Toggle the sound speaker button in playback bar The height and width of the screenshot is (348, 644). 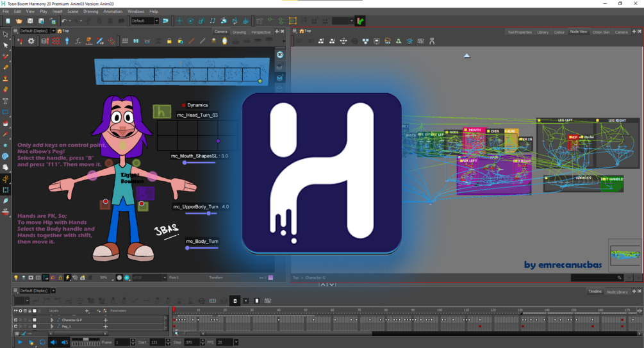coord(53,342)
